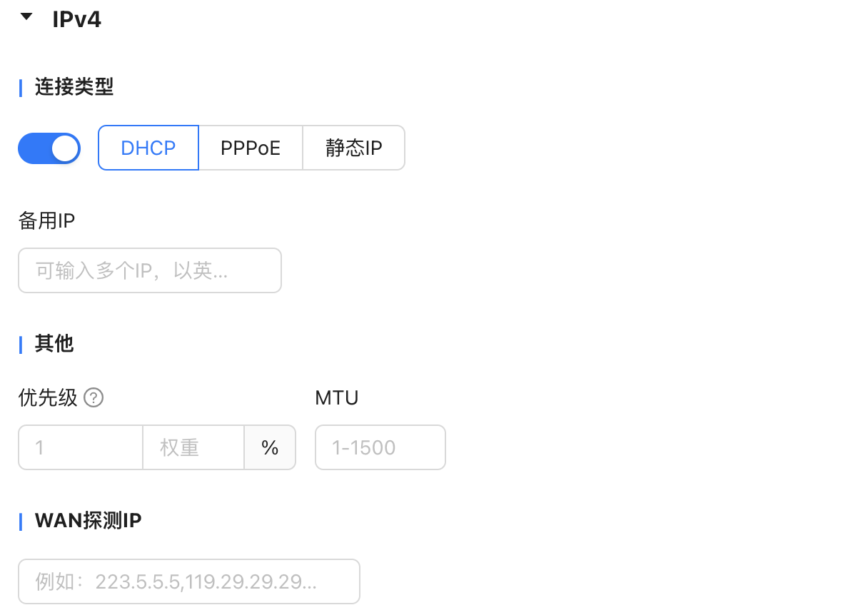Image resolution: width=868 pixels, height=615 pixels.
Task: Click the 权重 weight input field
Action: click(x=193, y=447)
